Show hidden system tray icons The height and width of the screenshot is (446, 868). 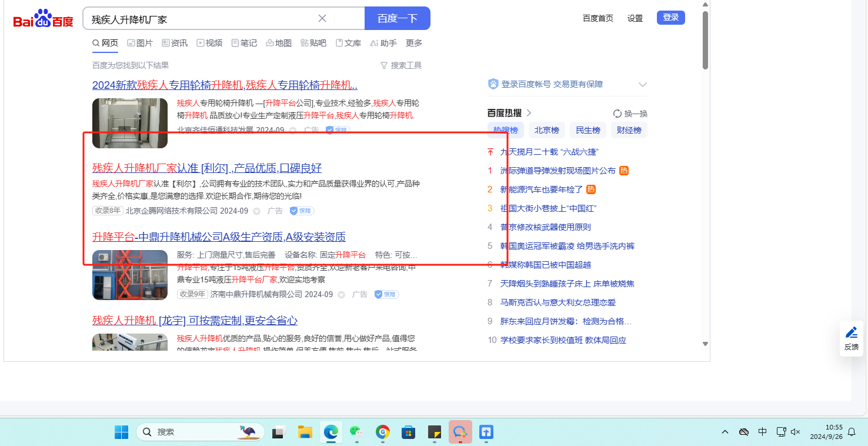[x=725, y=432]
